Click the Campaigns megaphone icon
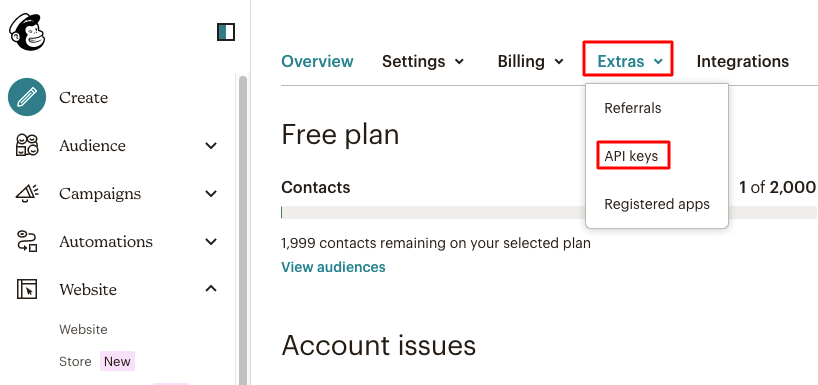 (x=27, y=194)
